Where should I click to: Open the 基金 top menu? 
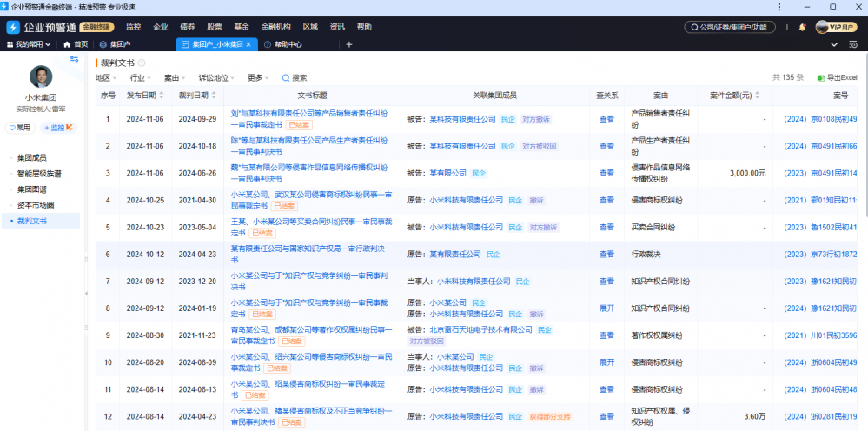coord(242,27)
